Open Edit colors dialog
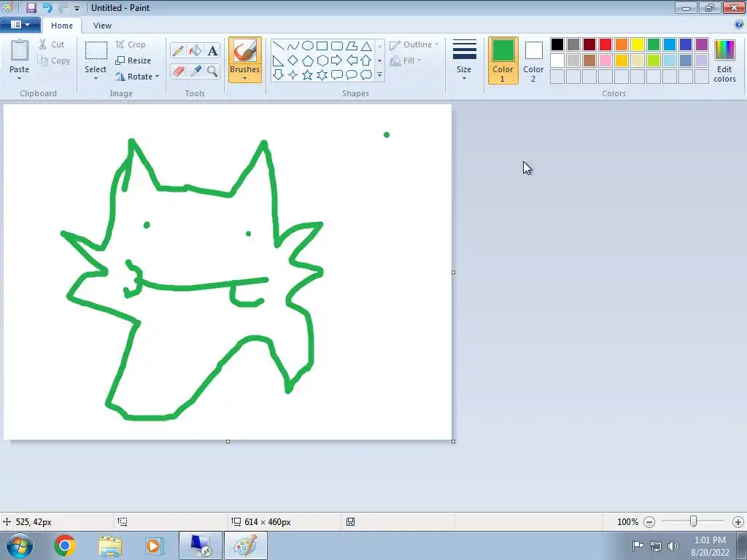 click(x=724, y=61)
